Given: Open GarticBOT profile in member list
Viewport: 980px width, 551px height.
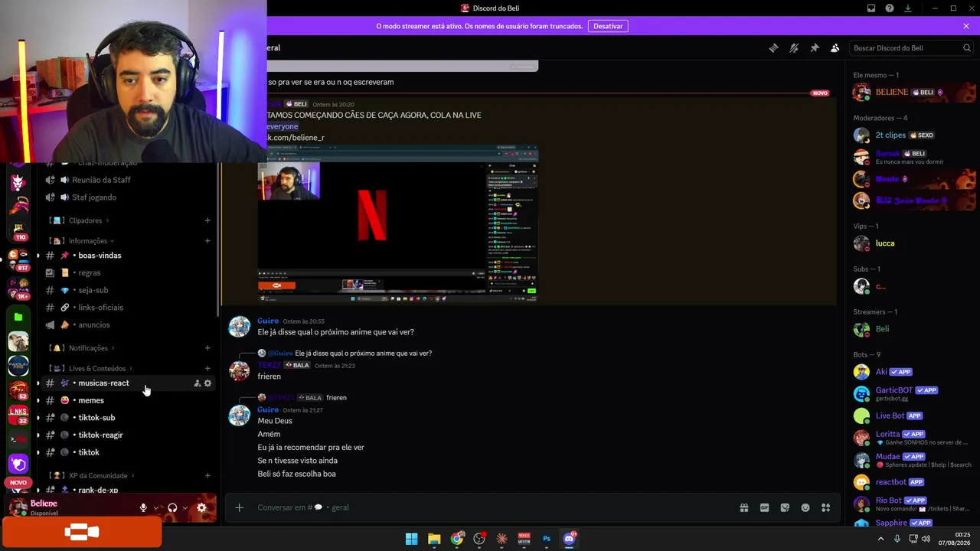Looking at the screenshot, I should coord(913,393).
